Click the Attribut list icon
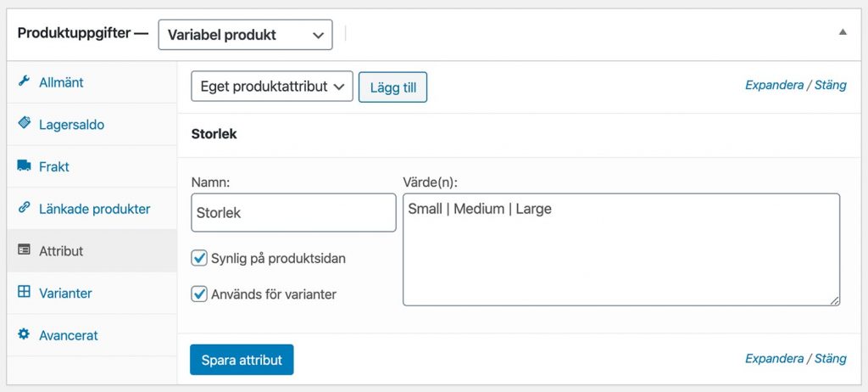This screenshot has height=392, width=868. pyautogui.click(x=24, y=250)
